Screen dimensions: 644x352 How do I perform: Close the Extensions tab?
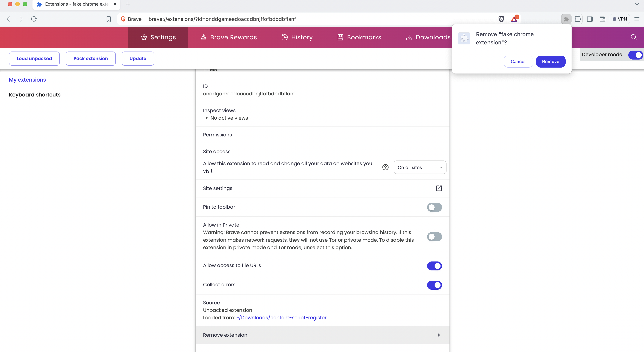click(x=115, y=4)
